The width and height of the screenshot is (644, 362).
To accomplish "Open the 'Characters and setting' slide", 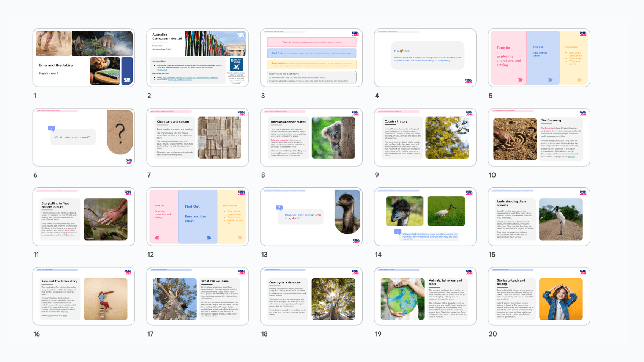I will 197,137.
